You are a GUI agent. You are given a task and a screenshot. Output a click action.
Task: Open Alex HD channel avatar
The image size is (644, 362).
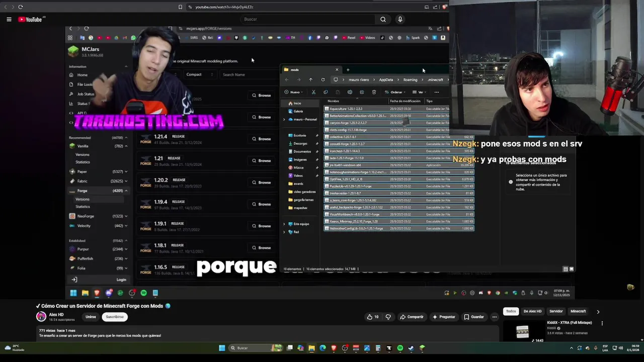click(41, 316)
